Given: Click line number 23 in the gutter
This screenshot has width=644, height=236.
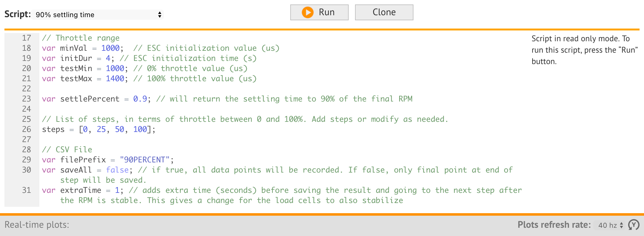Looking at the screenshot, I should point(27,99).
